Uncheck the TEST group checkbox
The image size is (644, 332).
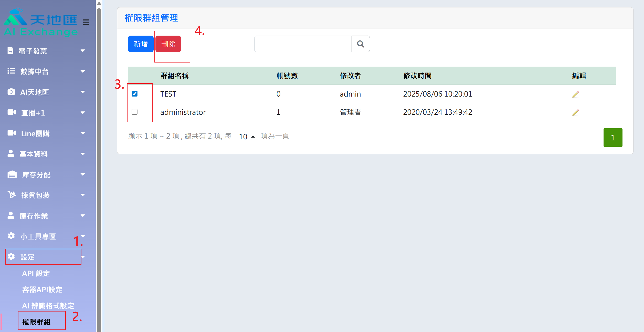[134, 94]
